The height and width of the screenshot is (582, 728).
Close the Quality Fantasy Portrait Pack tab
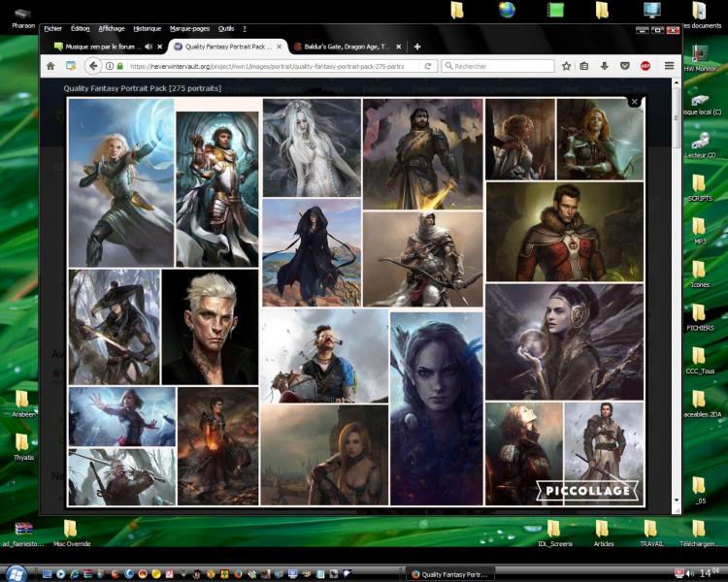279,47
